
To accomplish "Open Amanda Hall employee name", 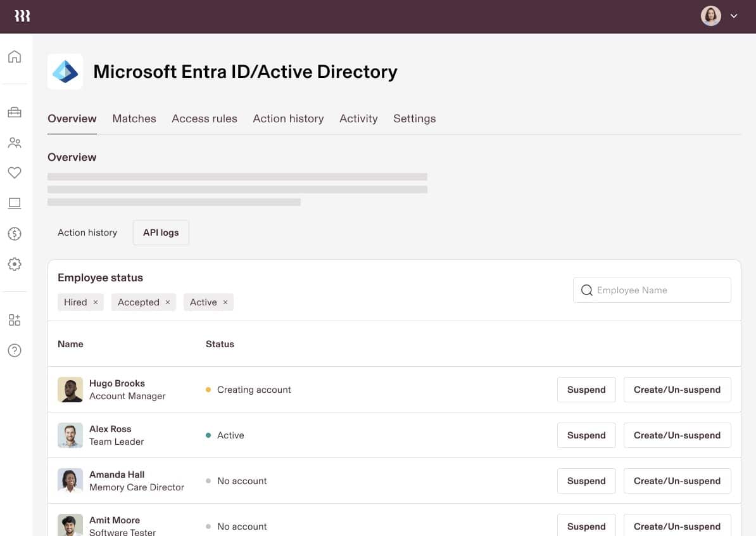I will pos(117,475).
